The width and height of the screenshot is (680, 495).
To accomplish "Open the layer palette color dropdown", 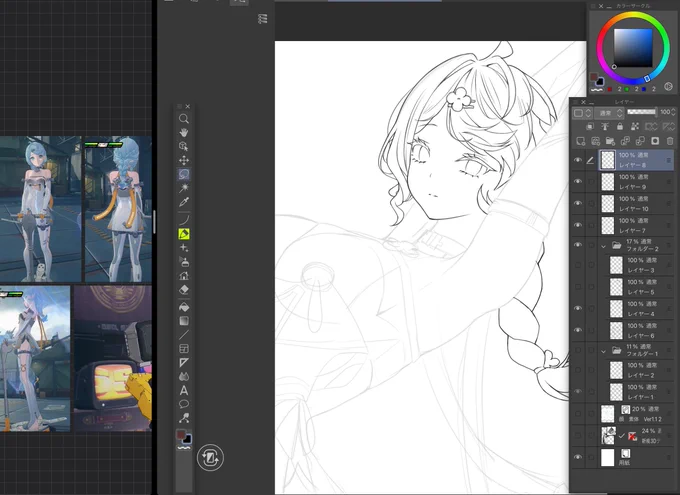I will click(x=582, y=113).
